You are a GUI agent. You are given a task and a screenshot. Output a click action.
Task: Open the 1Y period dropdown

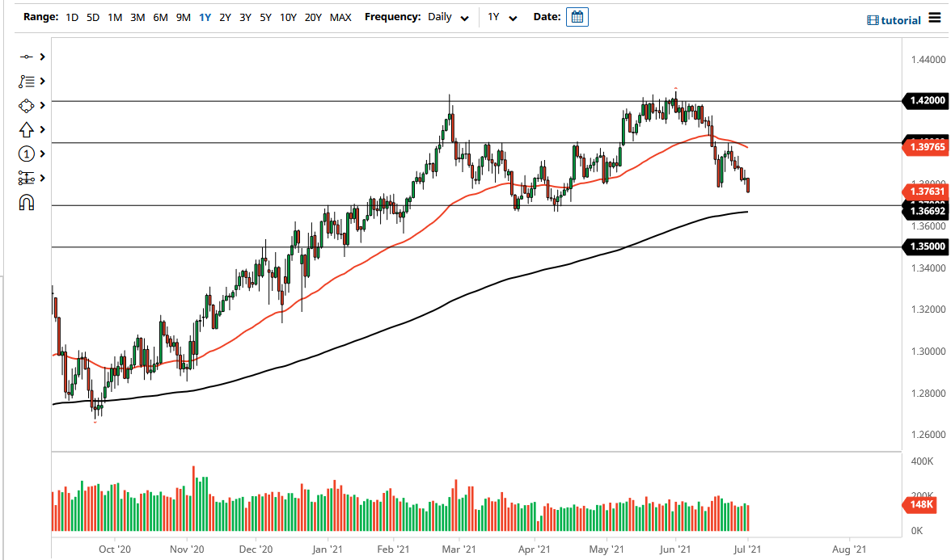click(501, 17)
